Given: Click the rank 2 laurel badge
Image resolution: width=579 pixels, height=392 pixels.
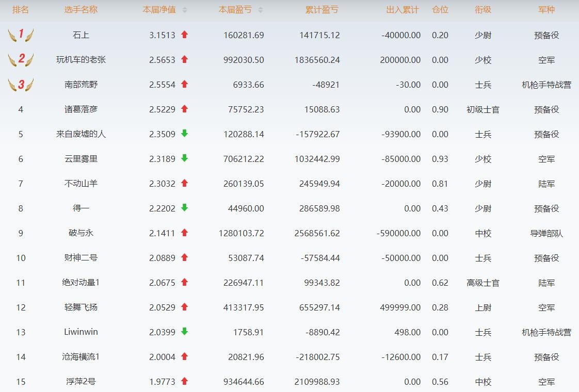Looking at the screenshot, I should click(x=21, y=59).
